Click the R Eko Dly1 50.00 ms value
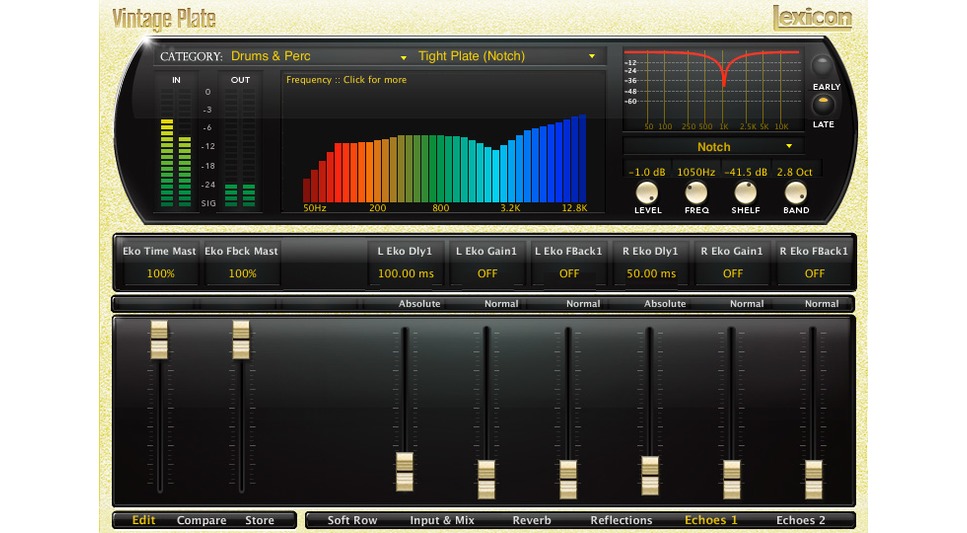The width and height of the screenshot is (967, 533). (651, 273)
